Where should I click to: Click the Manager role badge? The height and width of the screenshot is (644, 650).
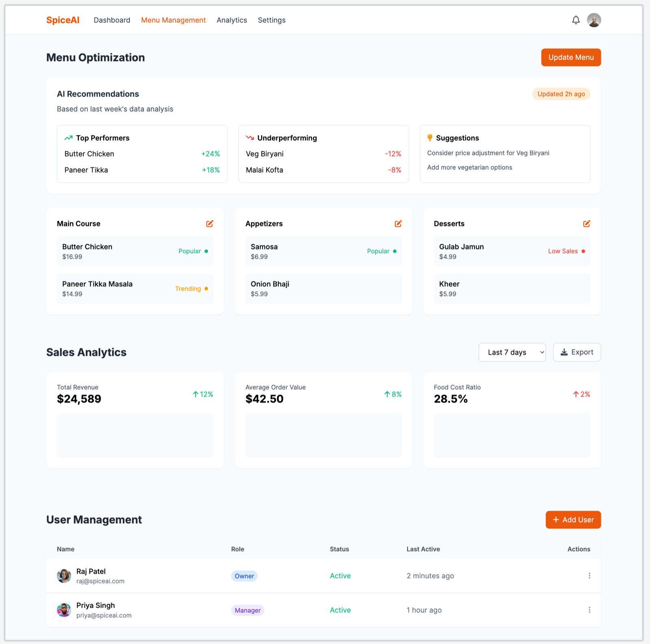pos(247,610)
